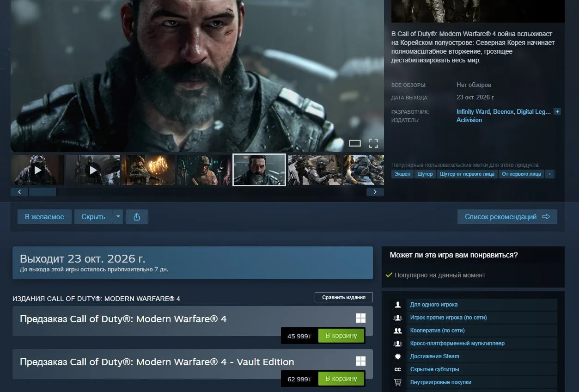This screenshot has width=579, height=392.
Task: Click the "Скрыть" button
Action: point(93,217)
